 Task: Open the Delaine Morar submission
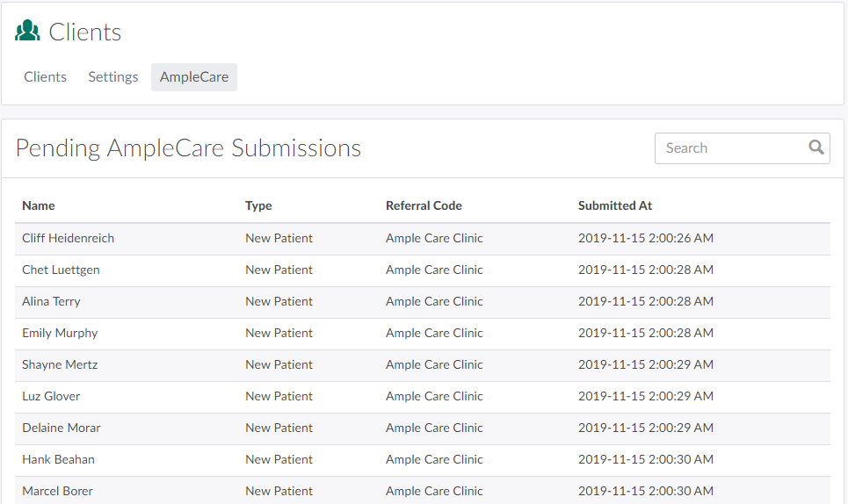point(62,428)
